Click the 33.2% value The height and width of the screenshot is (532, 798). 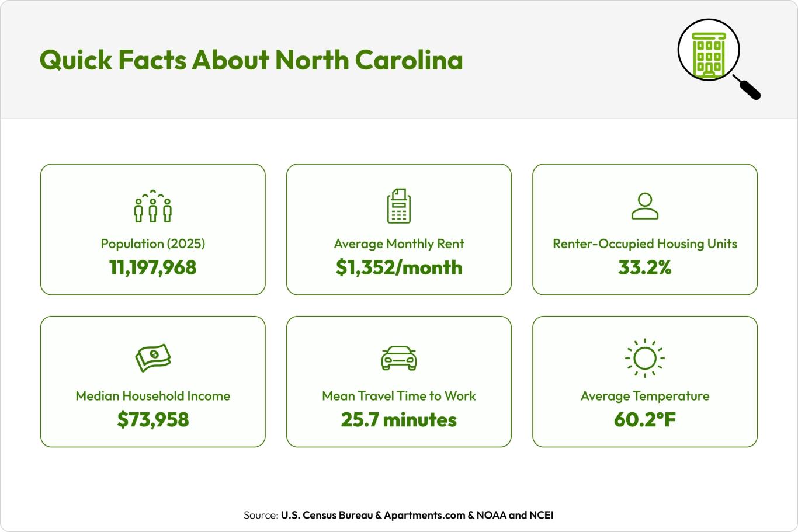(645, 267)
